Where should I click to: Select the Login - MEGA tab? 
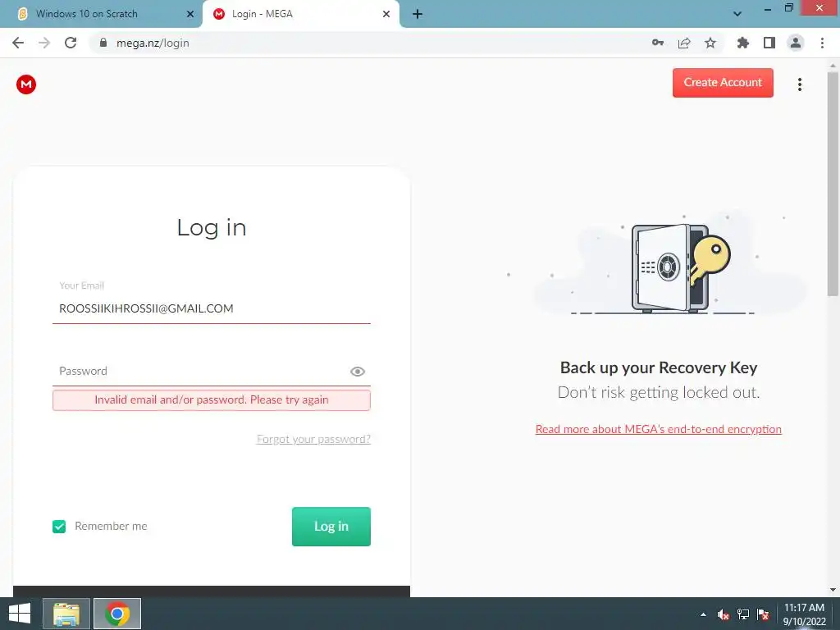[301, 14]
